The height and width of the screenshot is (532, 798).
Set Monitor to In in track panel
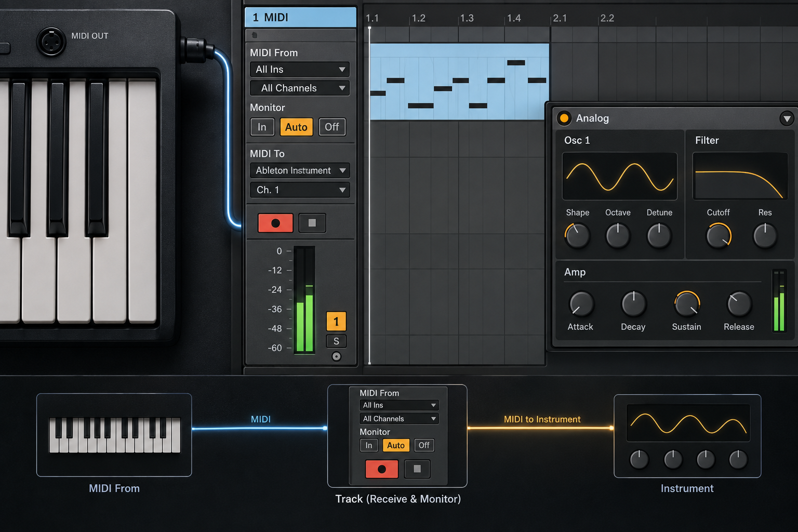tap(262, 127)
